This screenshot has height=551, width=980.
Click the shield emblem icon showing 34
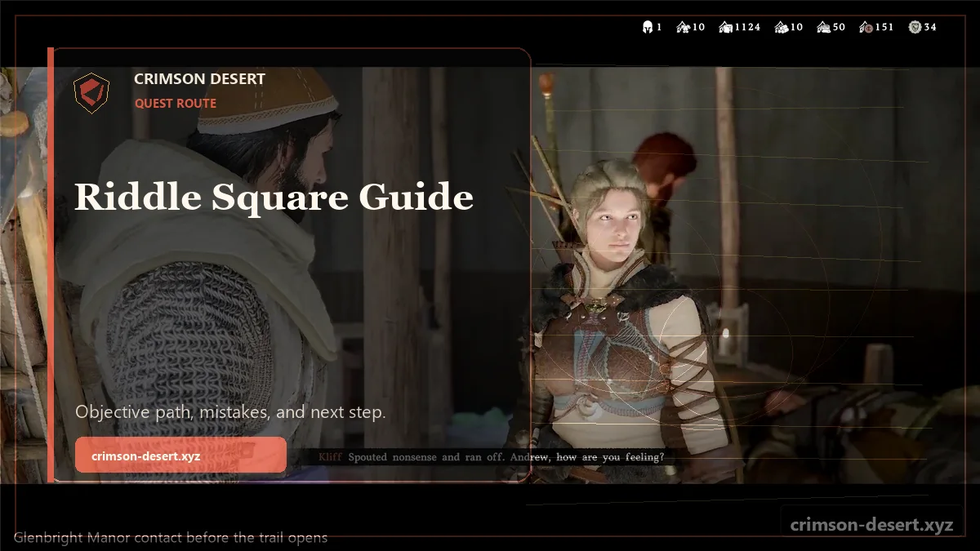915,27
